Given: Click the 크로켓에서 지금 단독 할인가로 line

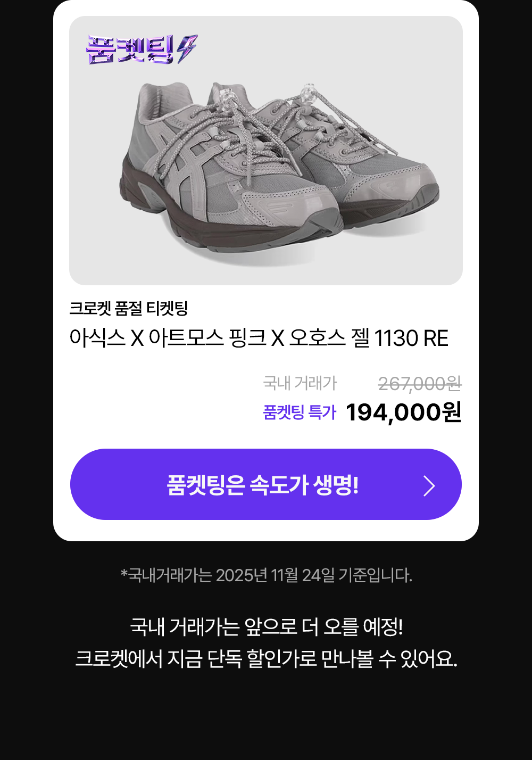Looking at the screenshot, I should 266,659.
